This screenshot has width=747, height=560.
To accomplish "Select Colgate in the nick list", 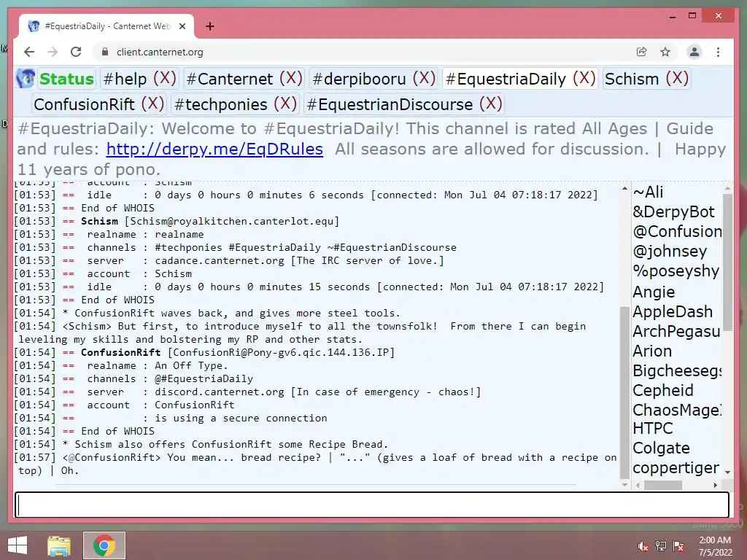I will [661, 448].
